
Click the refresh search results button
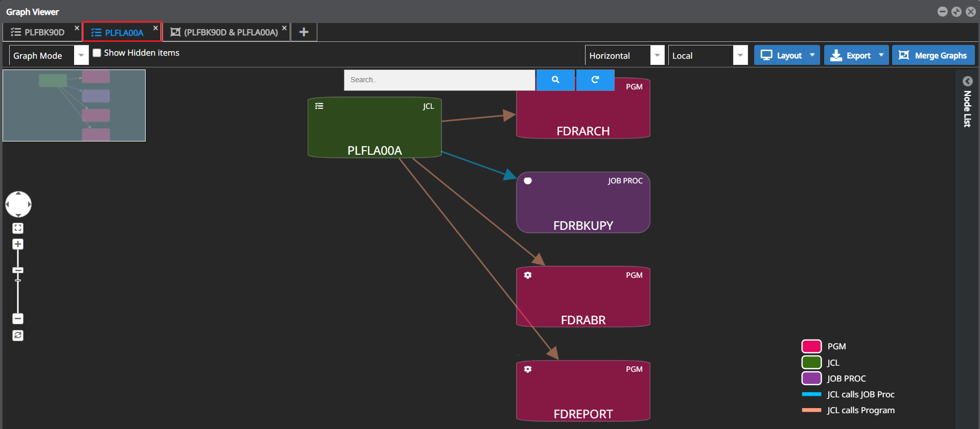pos(595,80)
